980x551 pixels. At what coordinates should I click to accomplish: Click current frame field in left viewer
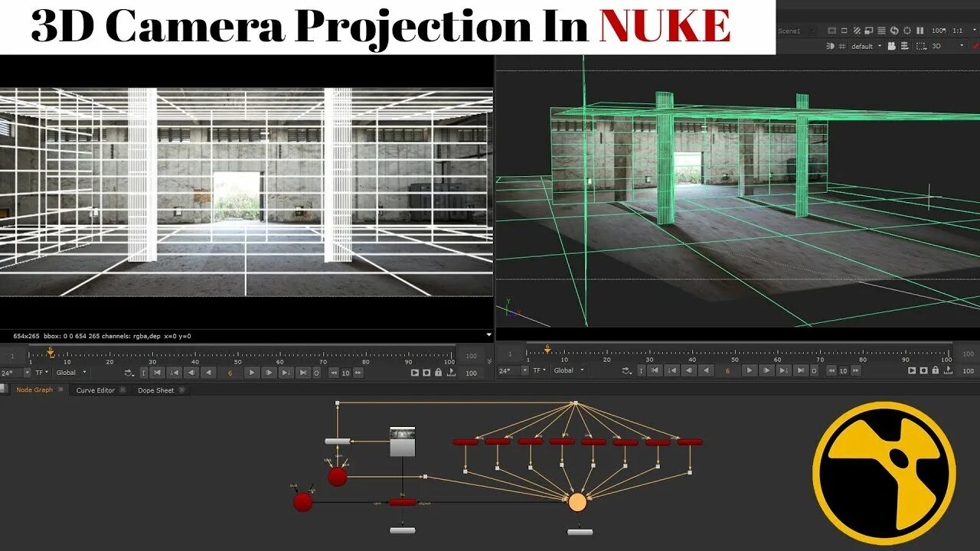pyautogui.click(x=230, y=373)
